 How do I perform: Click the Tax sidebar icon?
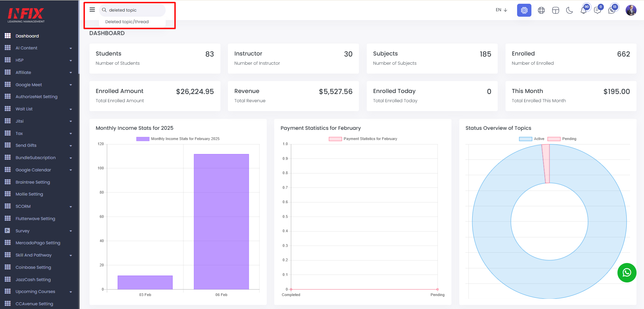coord(8,133)
